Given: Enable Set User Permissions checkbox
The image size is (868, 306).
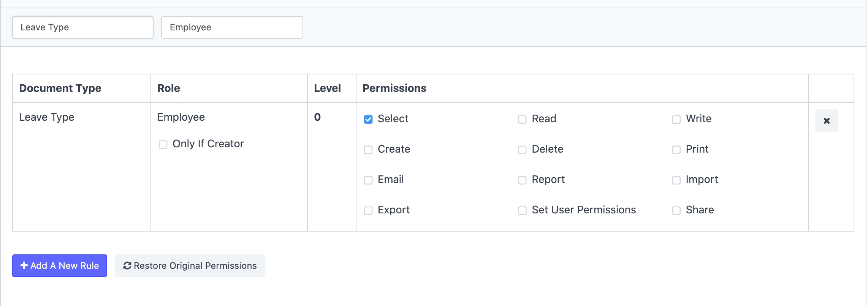Looking at the screenshot, I should (x=522, y=211).
